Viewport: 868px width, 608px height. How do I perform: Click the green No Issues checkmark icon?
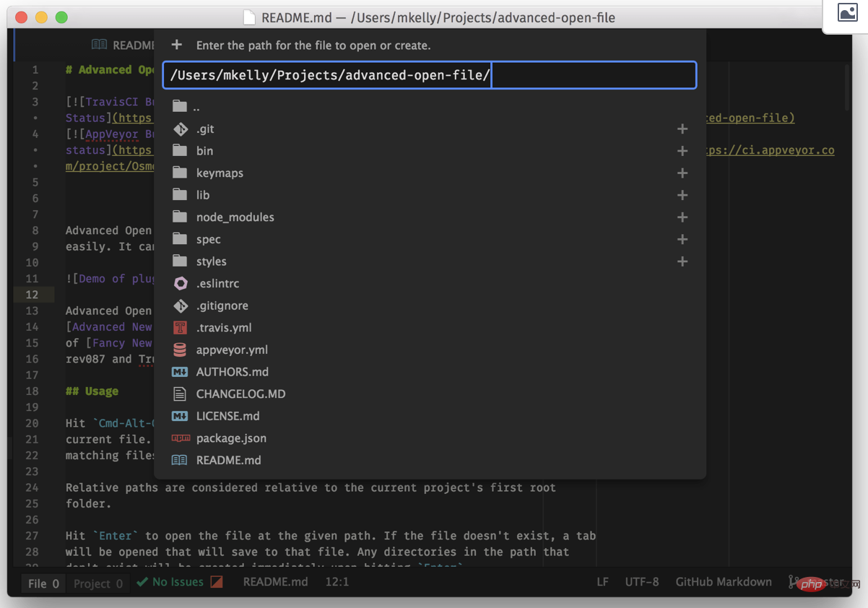coord(142,582)
